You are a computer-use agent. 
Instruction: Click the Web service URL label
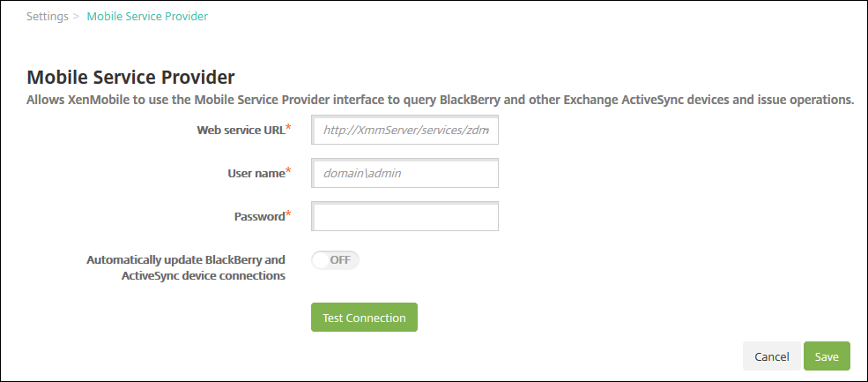241,130
